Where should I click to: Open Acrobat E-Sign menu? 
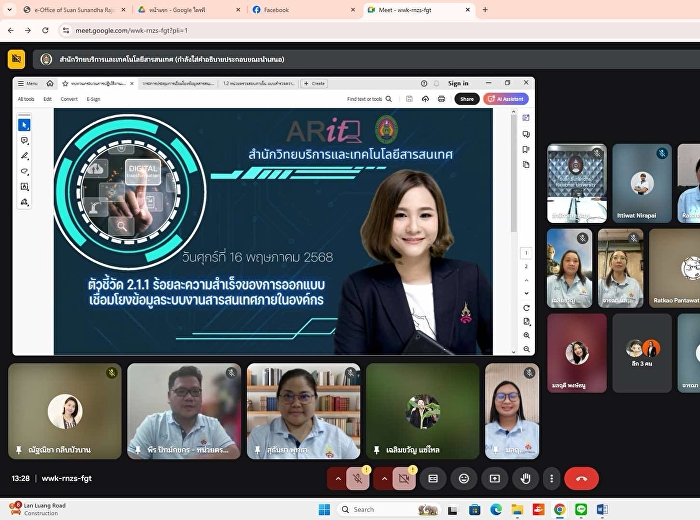coord(93,99)
